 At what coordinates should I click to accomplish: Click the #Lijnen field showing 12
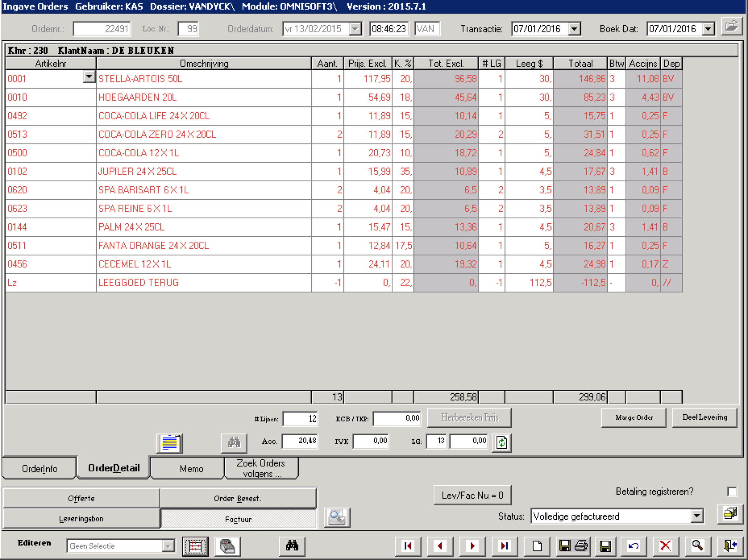click(300, 419)
